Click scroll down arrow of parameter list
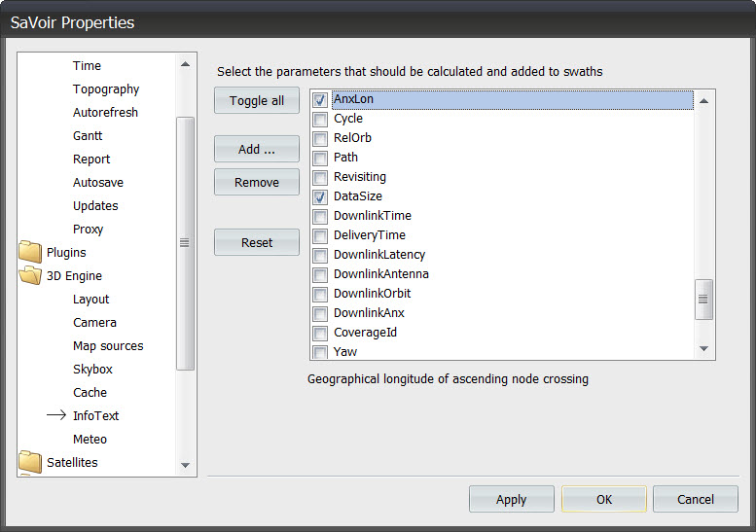Screen dimensions: 756x532 coord(704,349)
